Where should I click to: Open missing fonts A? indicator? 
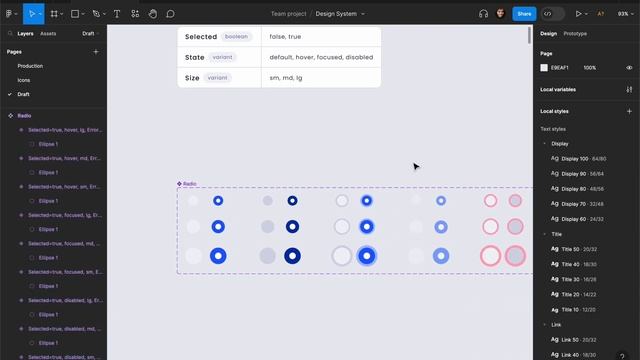click(600, 14)
